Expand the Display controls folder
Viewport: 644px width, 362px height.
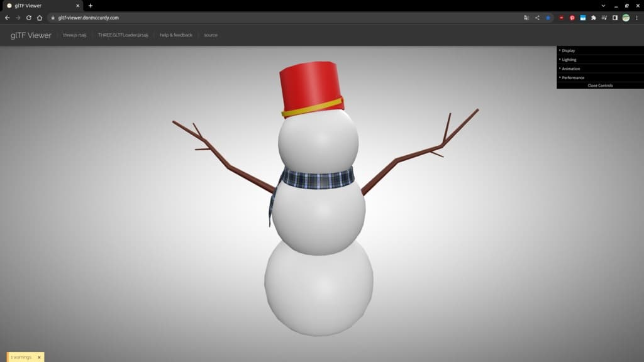[x=600, y=50]
